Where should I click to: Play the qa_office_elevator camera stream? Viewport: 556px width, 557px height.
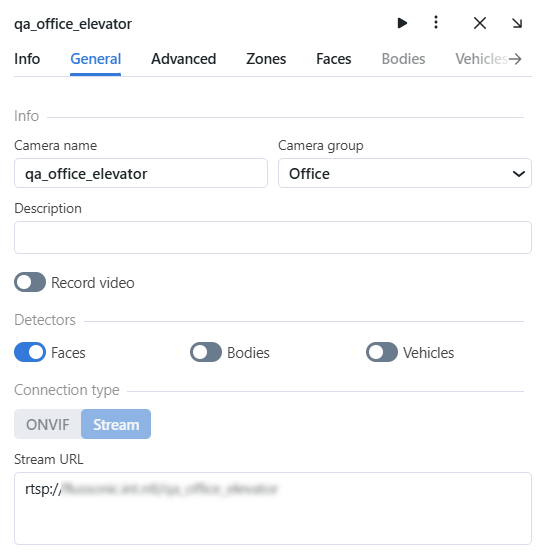[x=402, y=23]
